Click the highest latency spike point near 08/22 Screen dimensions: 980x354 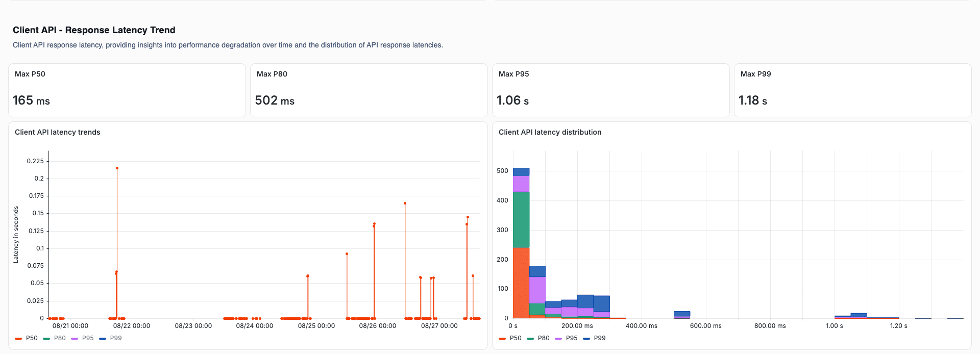[x=117, y=168]
